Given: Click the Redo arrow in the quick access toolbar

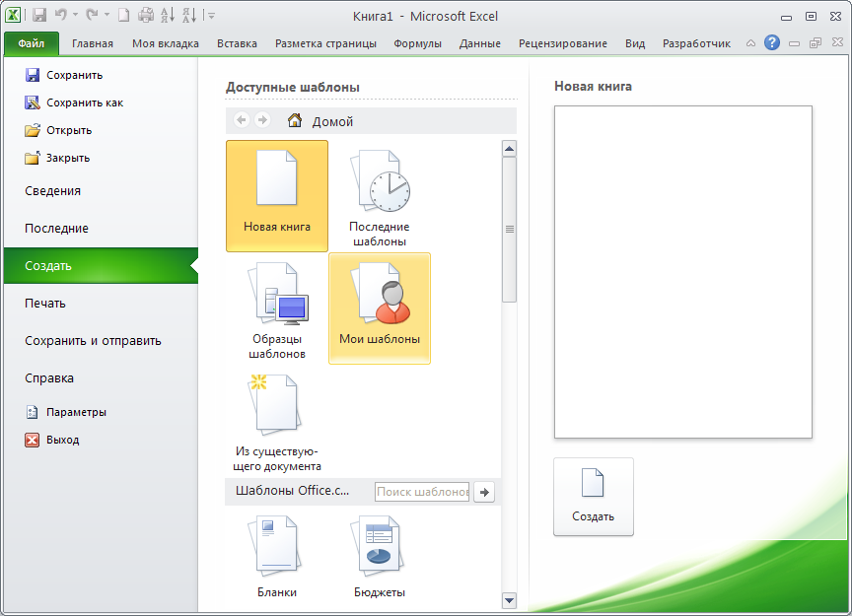Looking at the screenshot, I should [x=92, y=15].
